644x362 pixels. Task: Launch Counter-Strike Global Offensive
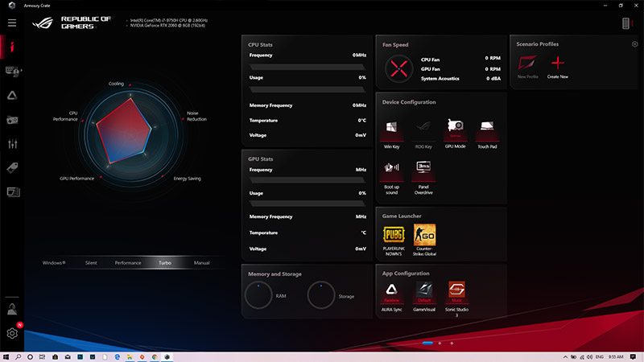[x=423, y=234]
